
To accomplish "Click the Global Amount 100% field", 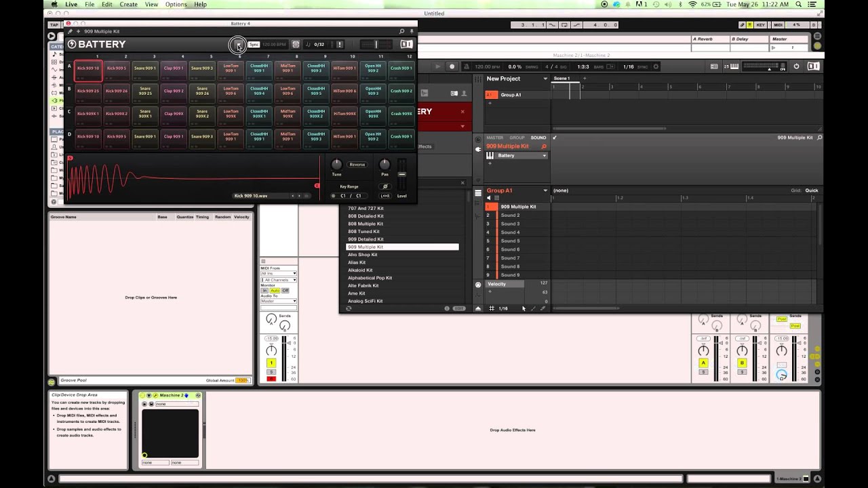I will [x=242, y=380].
